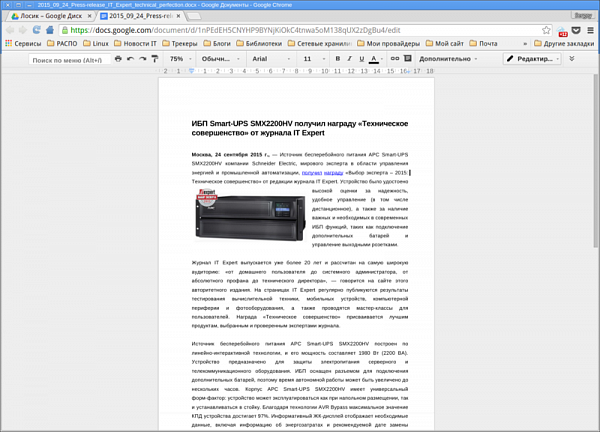The height and width of the screenshot is (432, 600).
Task: Click the left indent marker on the ruler
Action: (191, 71)
